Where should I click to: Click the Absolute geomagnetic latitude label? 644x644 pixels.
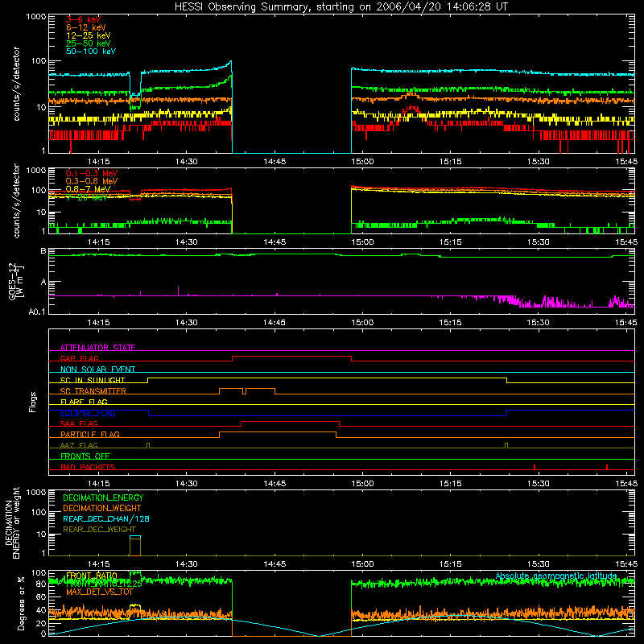556,576
